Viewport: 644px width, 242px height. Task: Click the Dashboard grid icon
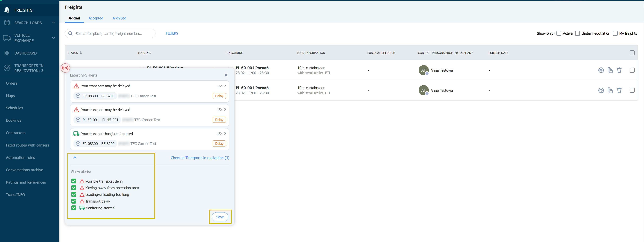pyautogui.click(x=7, y=53)
